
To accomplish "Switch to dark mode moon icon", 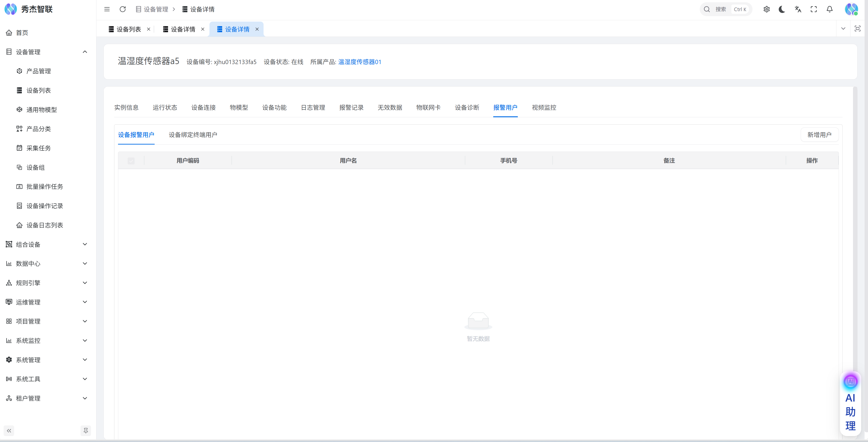I will point(782,9).
